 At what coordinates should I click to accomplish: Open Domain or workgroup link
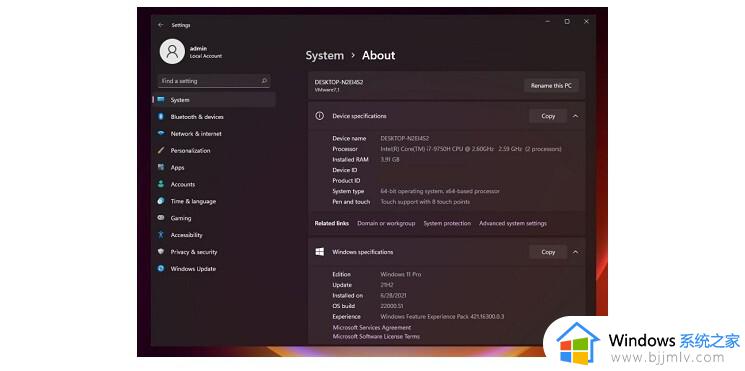click(386, 223)
